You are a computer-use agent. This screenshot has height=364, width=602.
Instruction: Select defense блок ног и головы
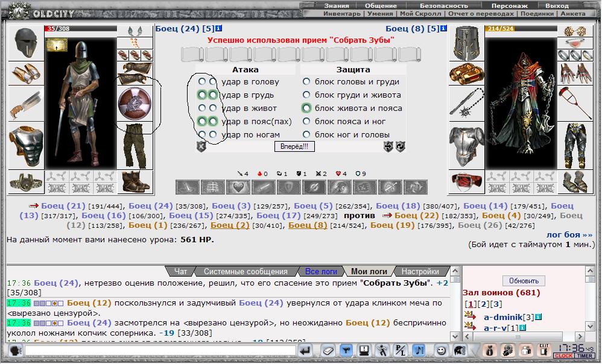coord(306,134)
